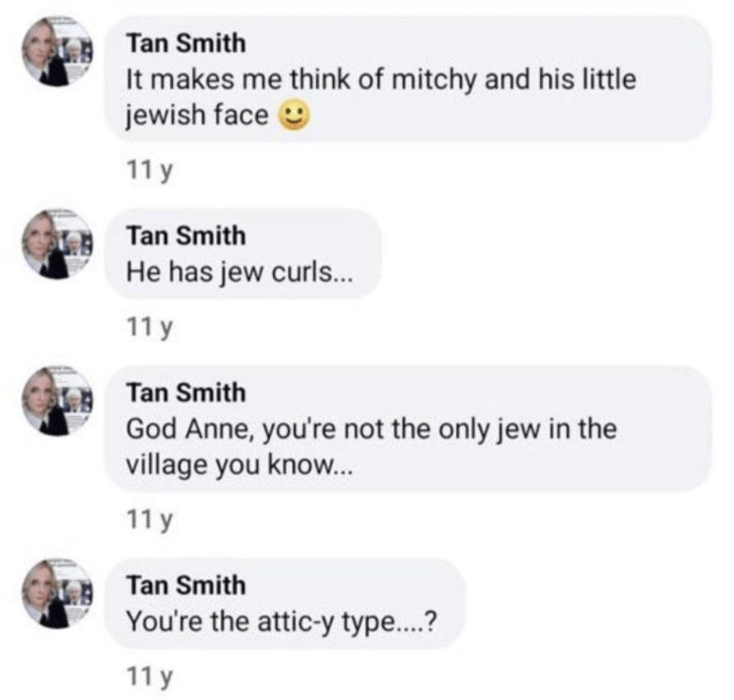
Task: Click the comment text 'You're the attic-y type....?'
Action: tap(279, 622)
